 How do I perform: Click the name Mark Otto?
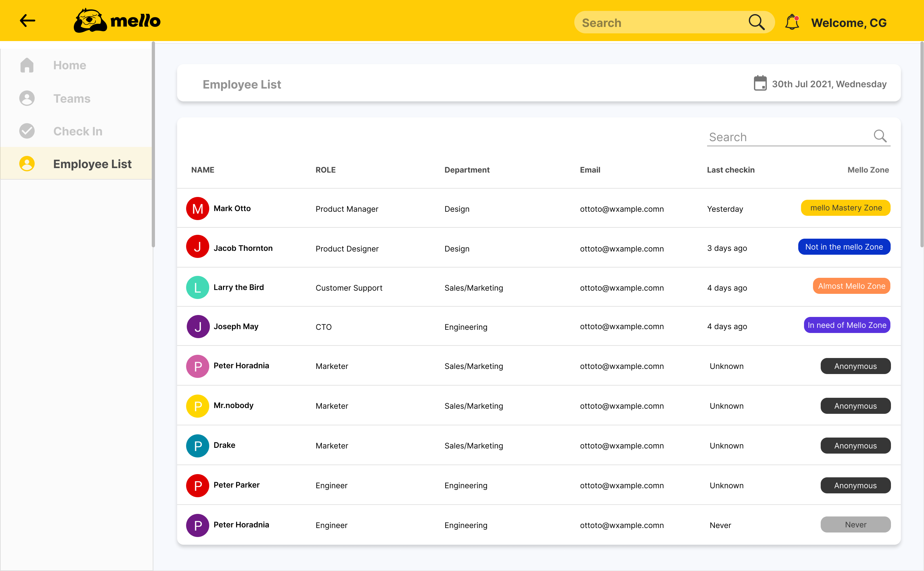point(232,209)
